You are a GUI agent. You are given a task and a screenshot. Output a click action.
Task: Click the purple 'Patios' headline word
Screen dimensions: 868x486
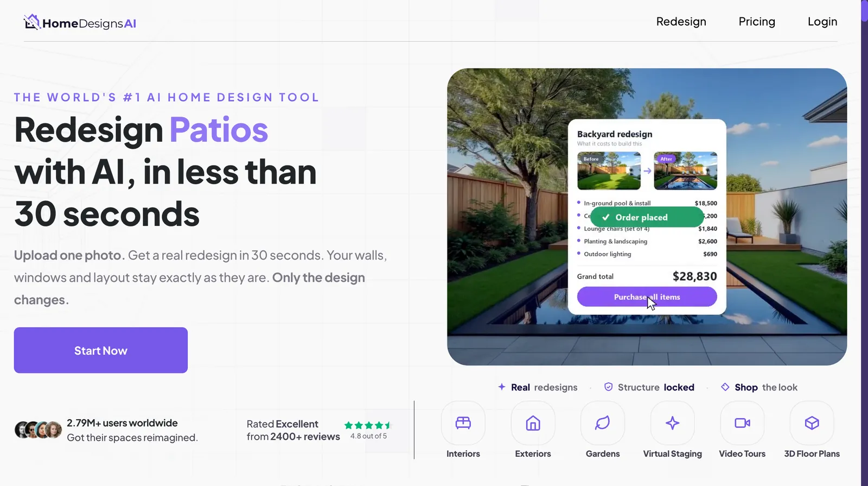[x=219, y=130]
